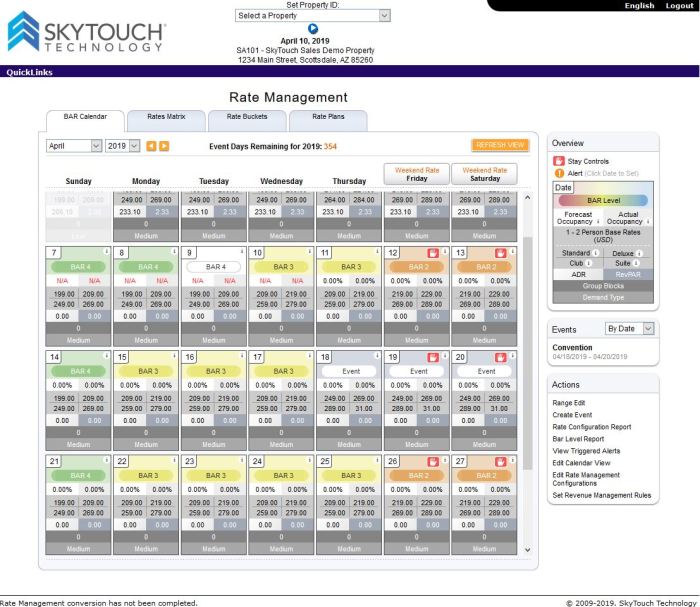Open the Select a Property dropdown

click(312, 16)
